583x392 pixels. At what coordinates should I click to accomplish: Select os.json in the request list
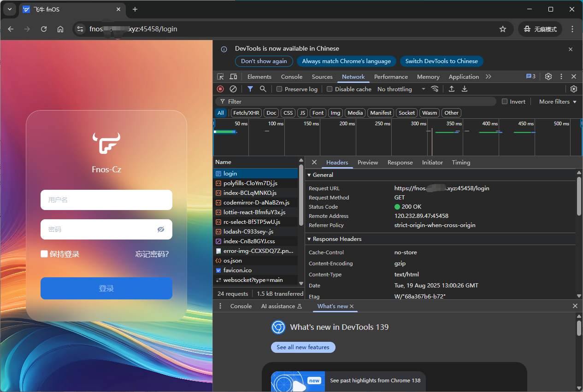(255, 261)
